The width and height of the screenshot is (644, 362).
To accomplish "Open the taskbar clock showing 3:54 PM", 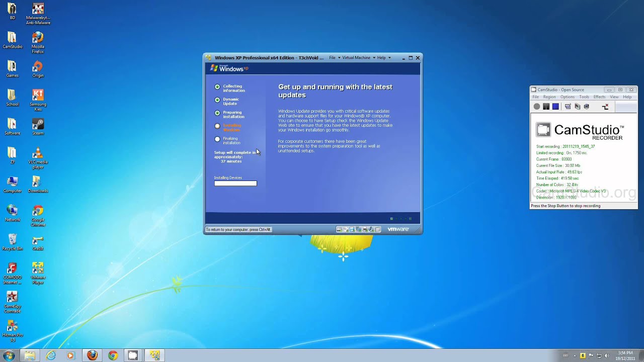I will (x=625, y=355).
